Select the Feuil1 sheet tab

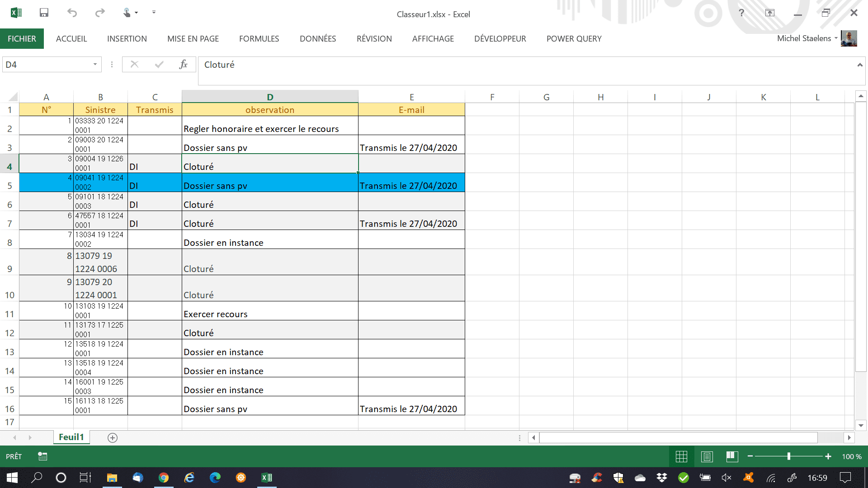click(71, 437)
